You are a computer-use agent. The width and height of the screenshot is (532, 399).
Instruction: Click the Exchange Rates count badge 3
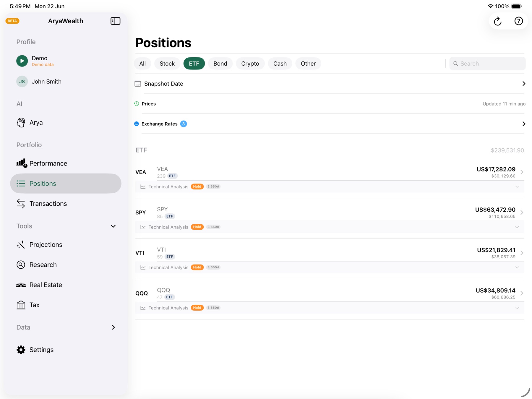click(184, 124)
